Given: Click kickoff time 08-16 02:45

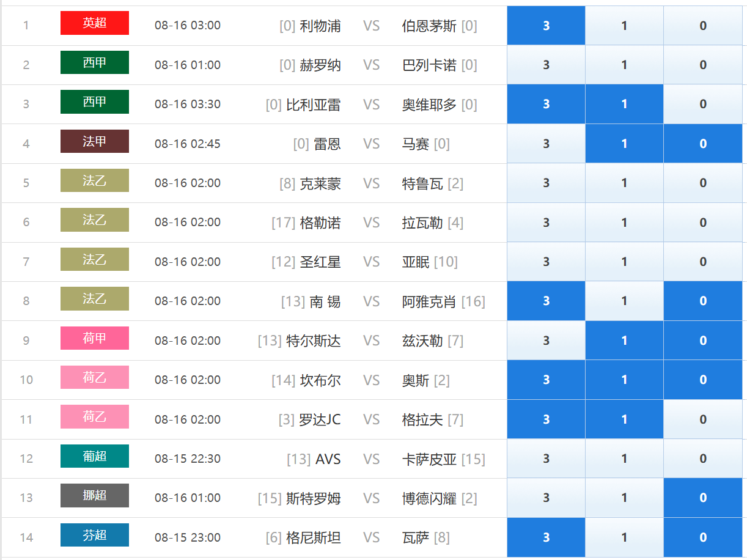Looking at the screenshot, I should click(x=188, y=144).
